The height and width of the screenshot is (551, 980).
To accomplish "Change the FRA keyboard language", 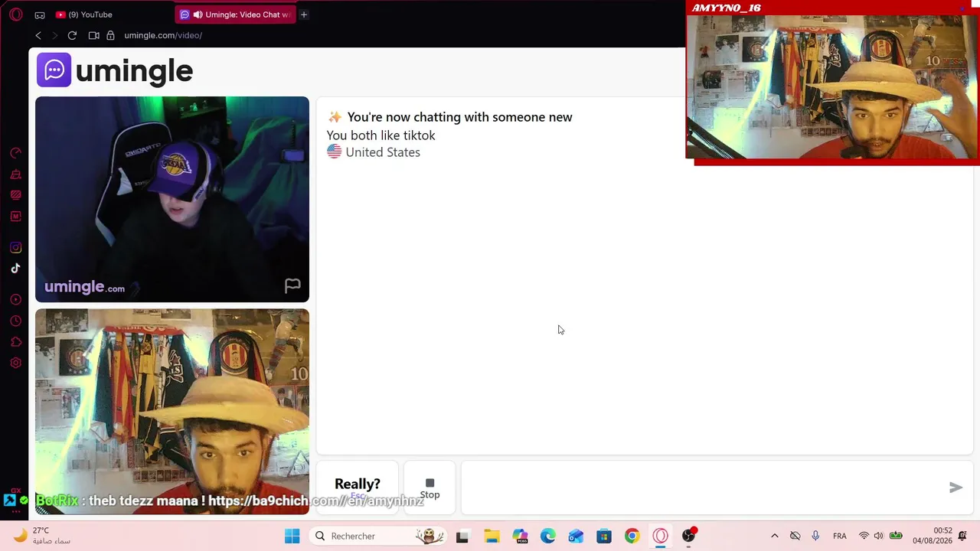I will pos(840,536).
